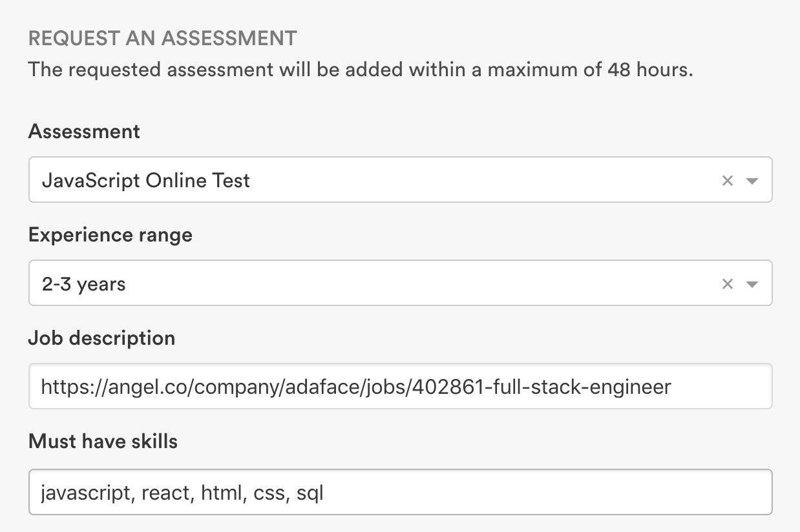The height and width of the screenshot is (532, 800).
Task: Click the "2-3 years" selected value
Action: tap(83, 284)
